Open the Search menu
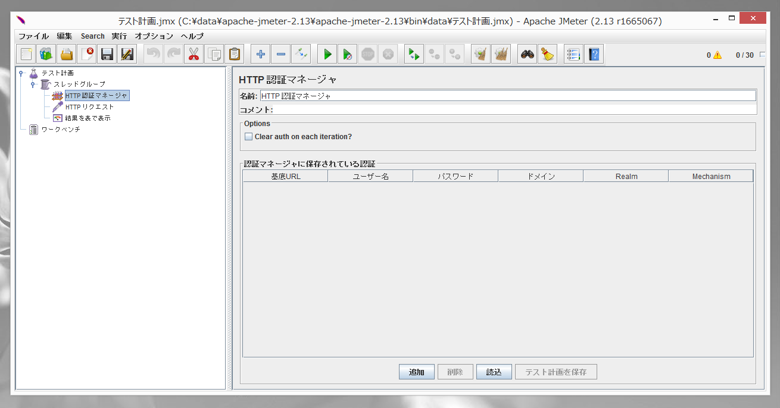780x408 pixels. pyautogui.click(x=93, y=36)
